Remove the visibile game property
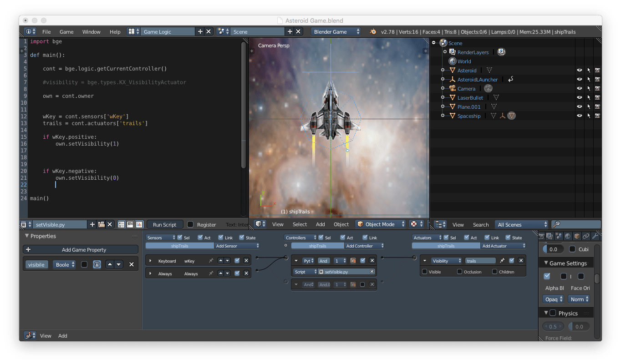Image resolution: width=621 pixels, height=364 pixels. coord(132,264)
